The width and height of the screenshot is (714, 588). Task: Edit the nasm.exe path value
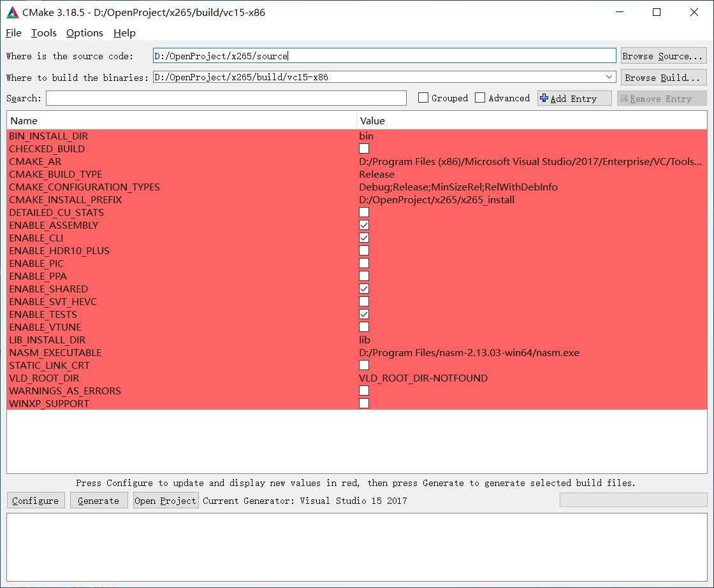coord(469,353)
